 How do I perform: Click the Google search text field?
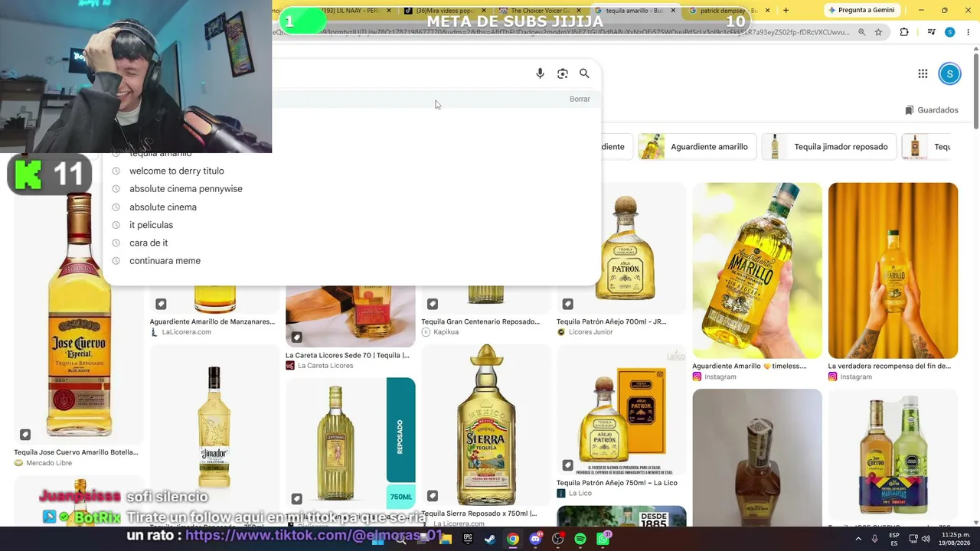(402, 73)
